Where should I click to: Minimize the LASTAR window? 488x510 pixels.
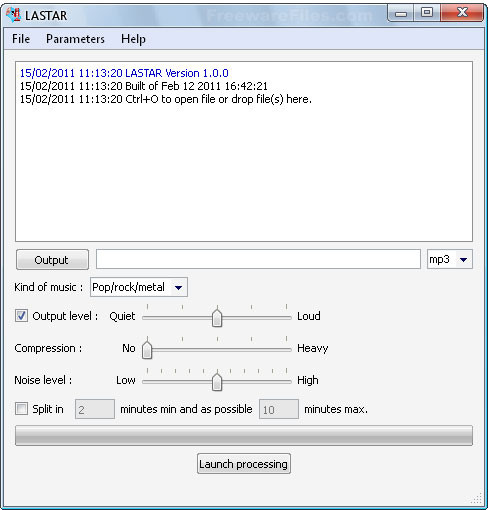(x=401, y=14)
